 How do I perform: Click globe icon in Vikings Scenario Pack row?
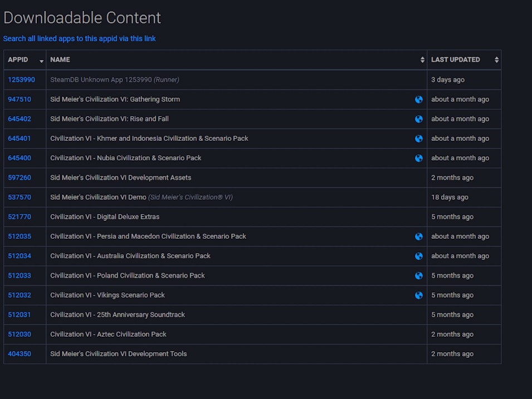[418, 295]
